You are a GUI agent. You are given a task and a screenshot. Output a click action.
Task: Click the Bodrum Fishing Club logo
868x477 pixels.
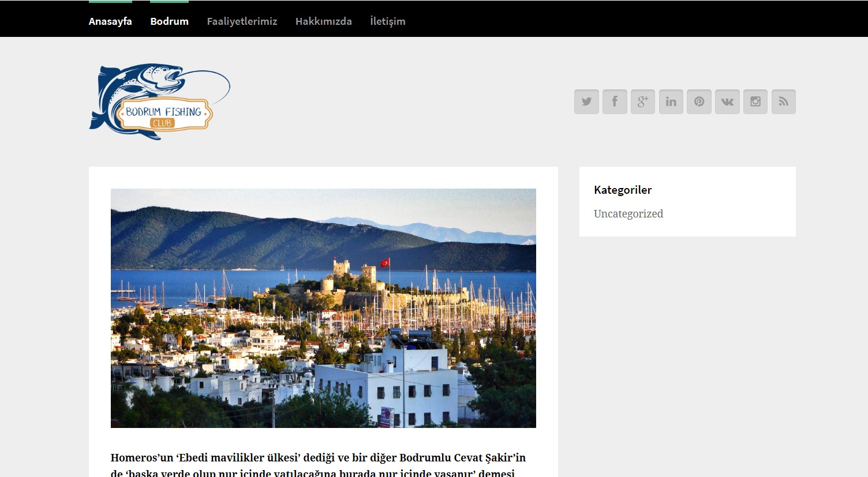click(159, 102)
